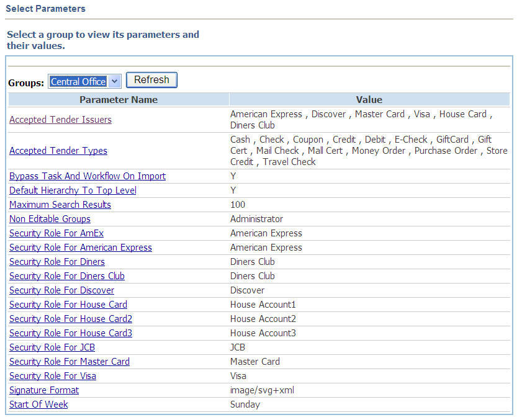Open the Signature Format parameter
The height and width of the screenshot is (420, 517).
(x=44, y=390)
